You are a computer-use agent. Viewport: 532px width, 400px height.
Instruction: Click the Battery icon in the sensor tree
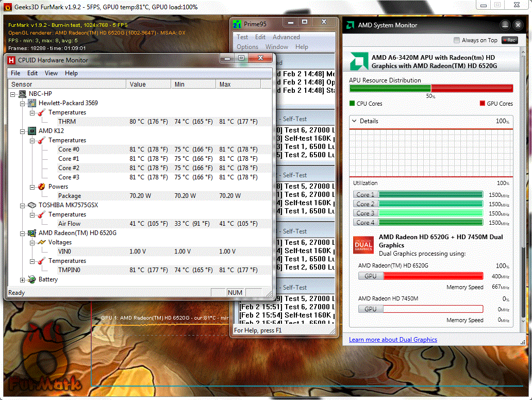(32, 279)
